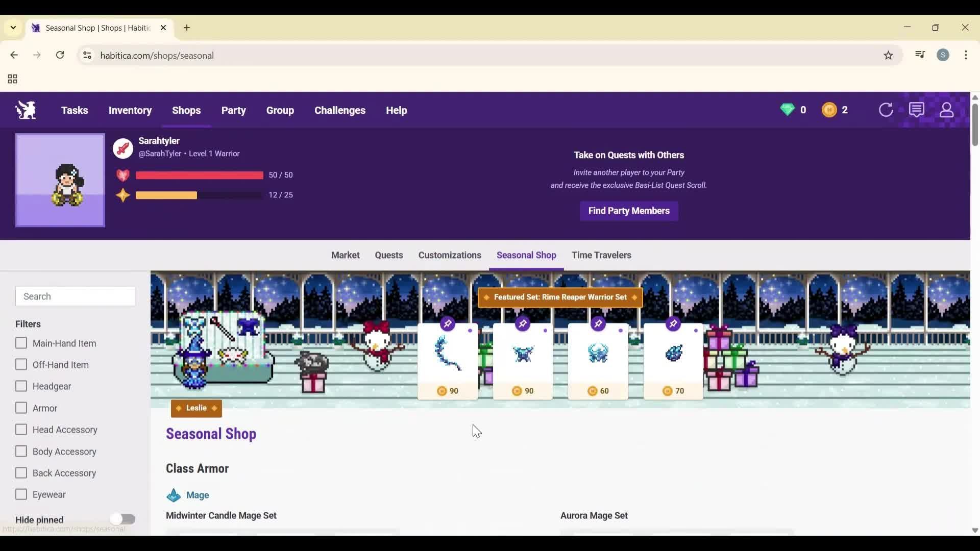The width and height of the screenshot is (980, 551).
Task: Open the browser tab search dropdown
Action: pyautogui.click(x=13, y=28)
